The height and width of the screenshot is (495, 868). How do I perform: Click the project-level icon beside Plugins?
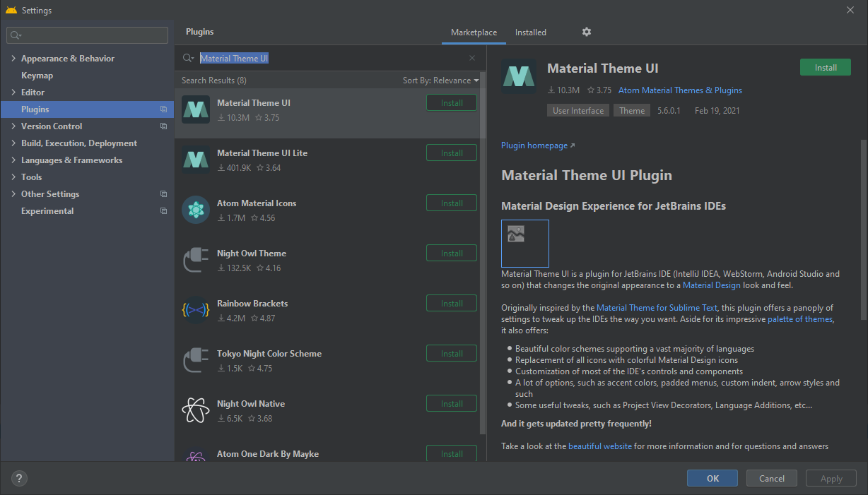(x=163, y=109)
